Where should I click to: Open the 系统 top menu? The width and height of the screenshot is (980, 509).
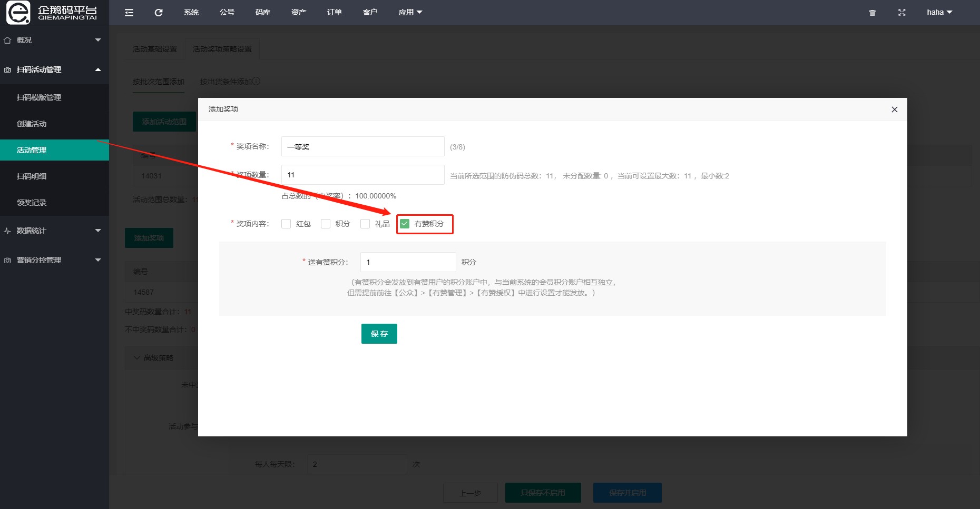coord(191,13)
